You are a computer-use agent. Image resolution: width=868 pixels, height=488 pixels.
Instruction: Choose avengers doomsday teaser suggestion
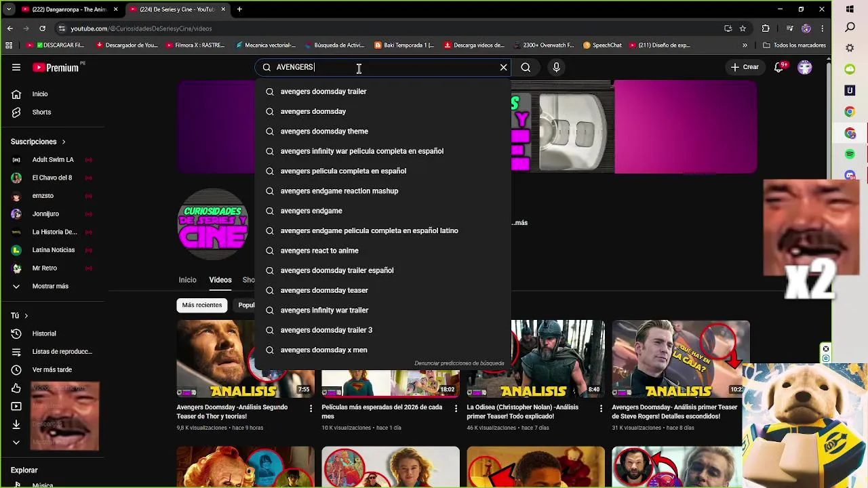coord(382,290)
